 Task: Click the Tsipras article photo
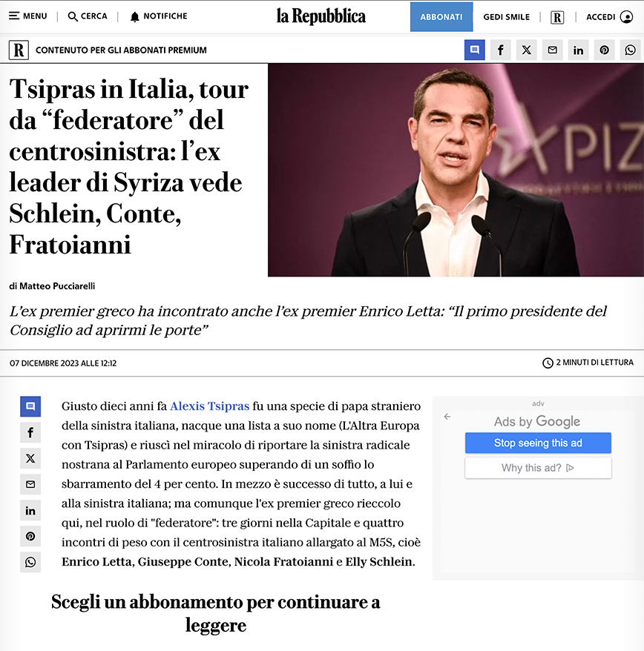456,170
